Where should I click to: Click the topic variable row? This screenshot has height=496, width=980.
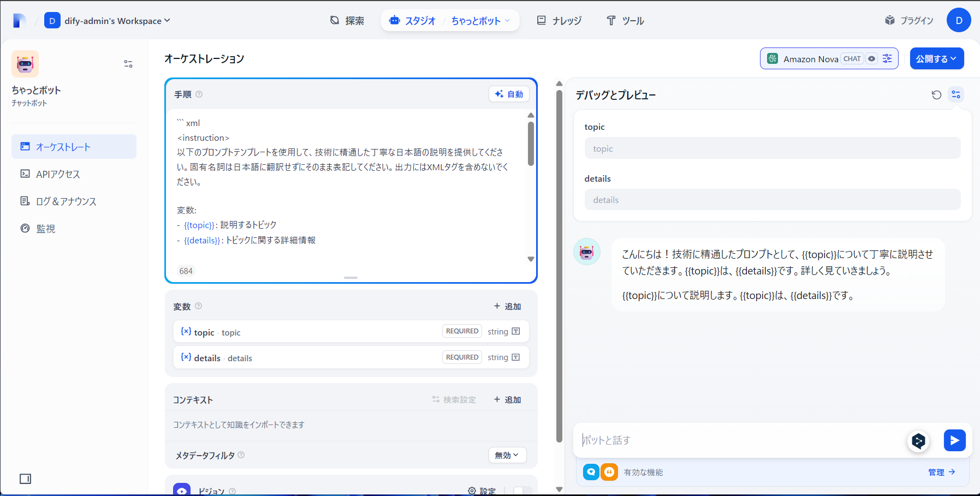[351, 332]
